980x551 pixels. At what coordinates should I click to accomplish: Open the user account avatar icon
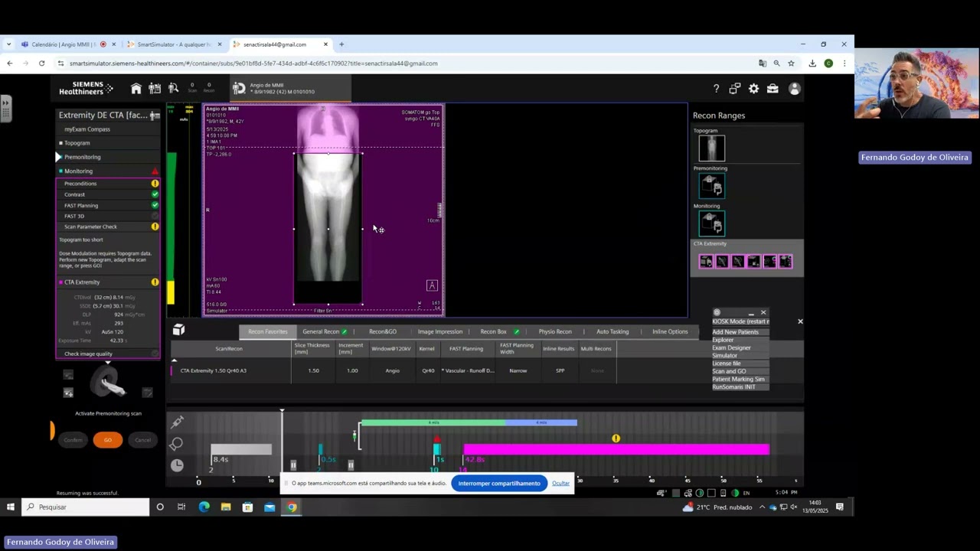(x=795, y=89)
